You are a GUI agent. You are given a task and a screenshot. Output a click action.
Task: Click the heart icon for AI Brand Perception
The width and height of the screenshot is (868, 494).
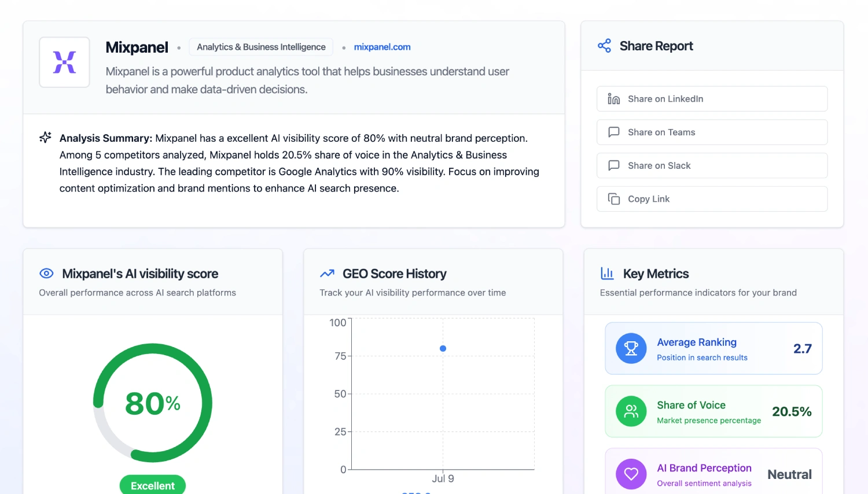pyautogui.click(x=631, y=474)
